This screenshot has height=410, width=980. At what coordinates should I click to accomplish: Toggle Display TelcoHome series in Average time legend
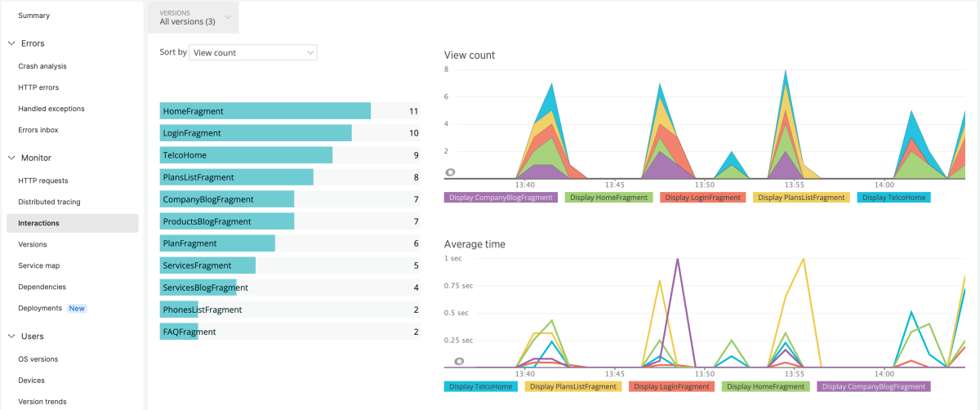480,386
